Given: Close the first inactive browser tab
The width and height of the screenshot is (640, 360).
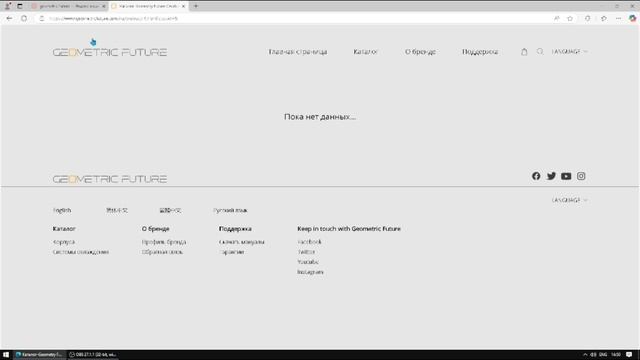Looking at the screenshot, I should click(104, 6).
